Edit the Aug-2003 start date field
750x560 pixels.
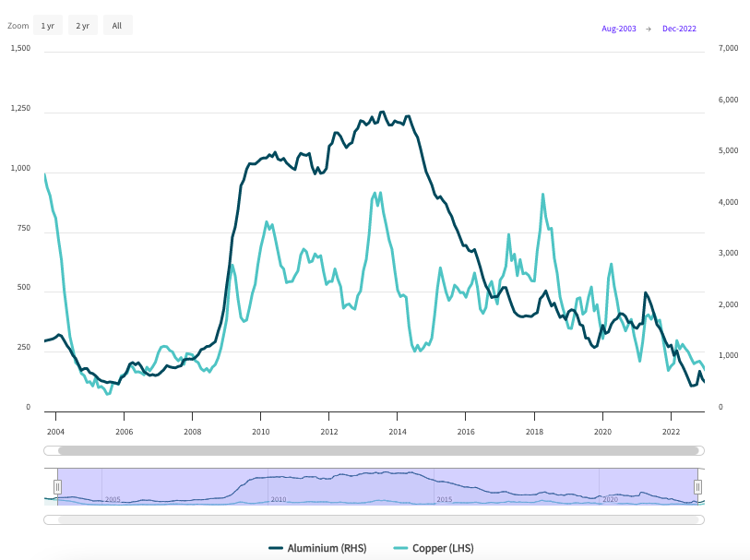tap(618, 29)
